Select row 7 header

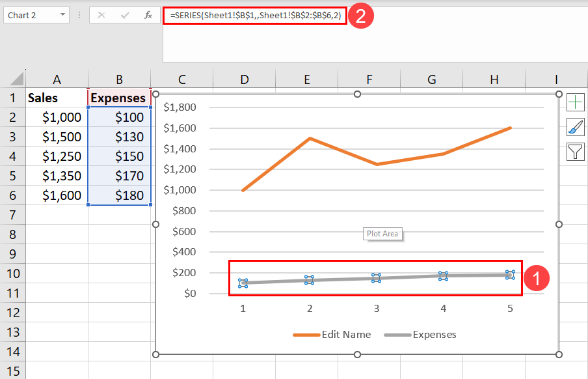click(12, 215)
